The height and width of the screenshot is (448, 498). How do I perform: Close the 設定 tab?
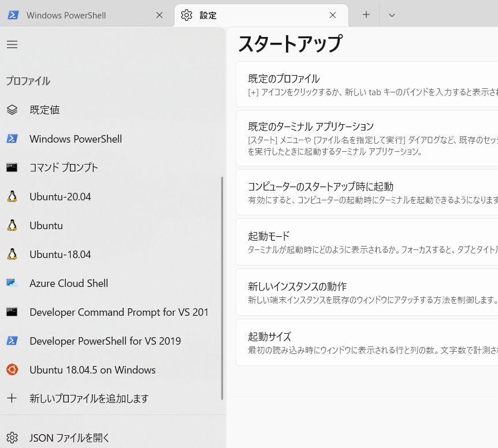[x=333, y=15]
